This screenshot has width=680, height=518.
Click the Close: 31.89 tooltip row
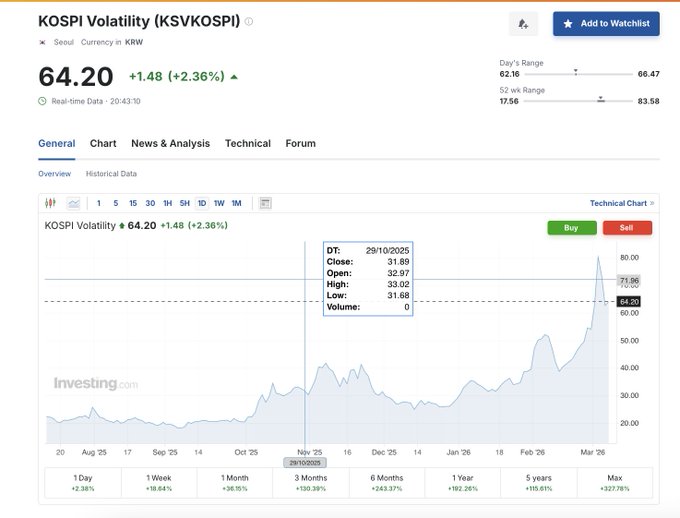[x=368, y=262]
